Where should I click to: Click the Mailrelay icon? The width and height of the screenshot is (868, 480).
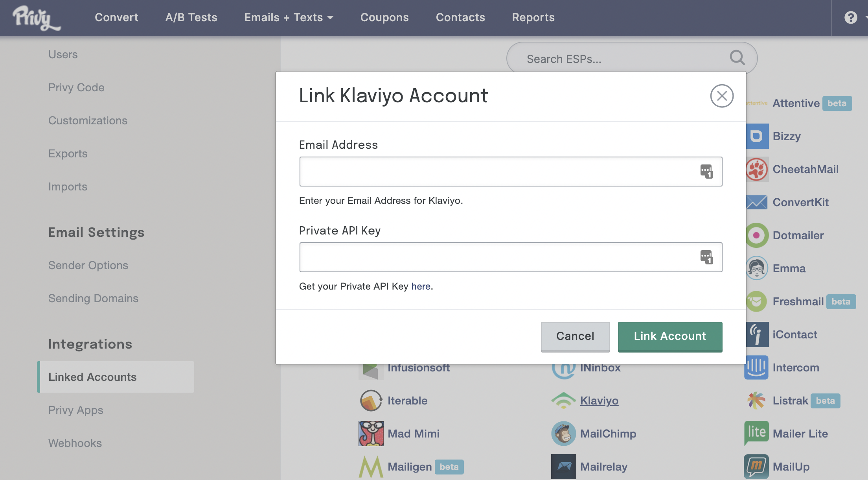[x=564, y=467]
